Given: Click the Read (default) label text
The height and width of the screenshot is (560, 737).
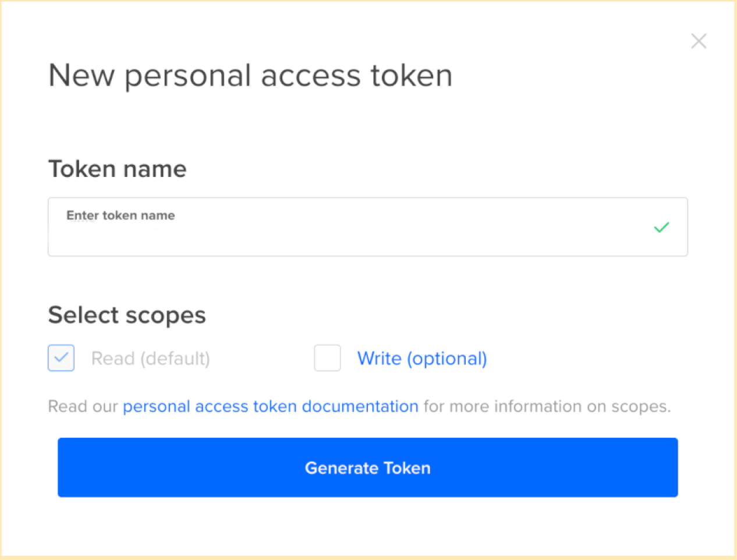Looking at the screenshot, I should pos(151,359).
